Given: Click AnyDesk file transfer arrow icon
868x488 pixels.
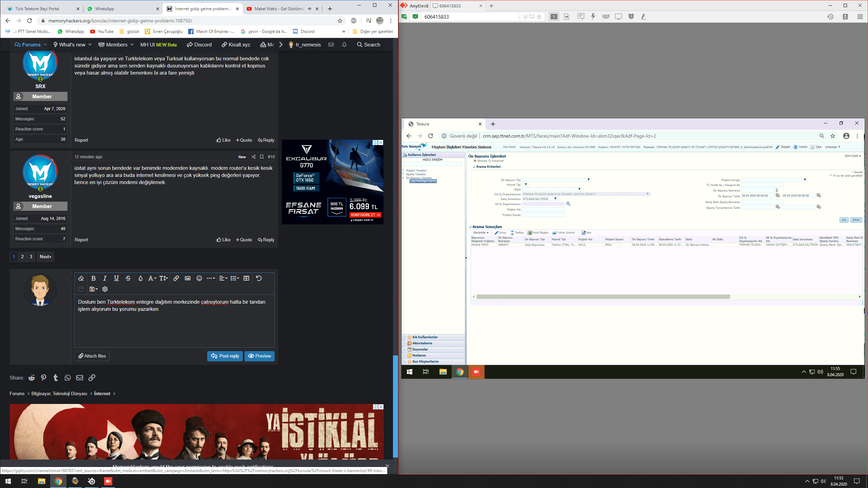Looking at the screenshot, I should click(567, 17).
